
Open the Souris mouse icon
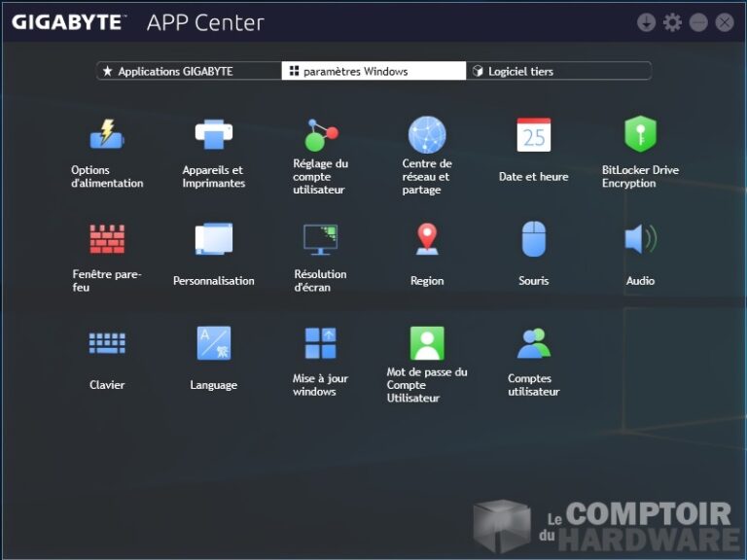click(x=534, y=238)
